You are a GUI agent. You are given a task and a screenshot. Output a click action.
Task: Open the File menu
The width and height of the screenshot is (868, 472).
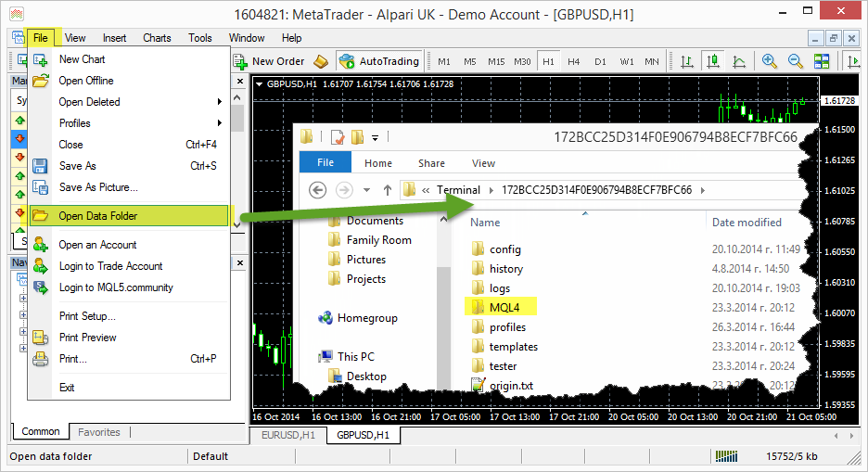(41, 38)
